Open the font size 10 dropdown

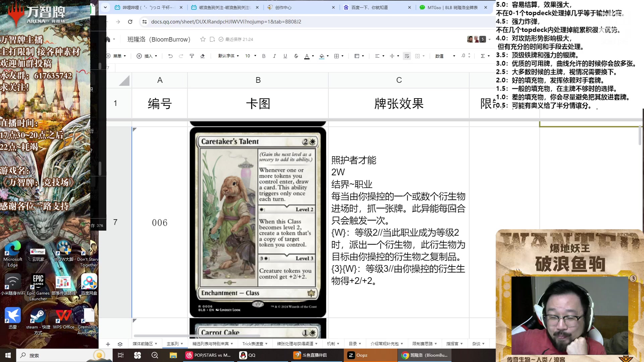click(251, 56)
